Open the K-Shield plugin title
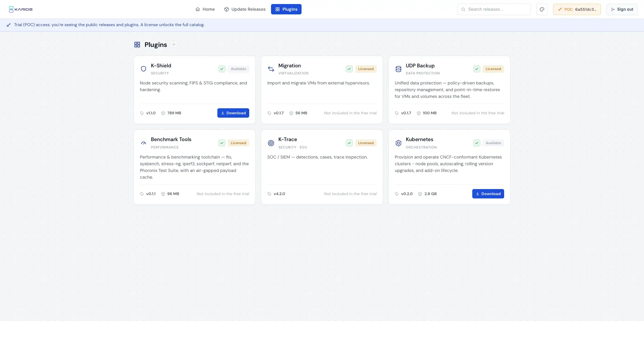 (161, 66)
